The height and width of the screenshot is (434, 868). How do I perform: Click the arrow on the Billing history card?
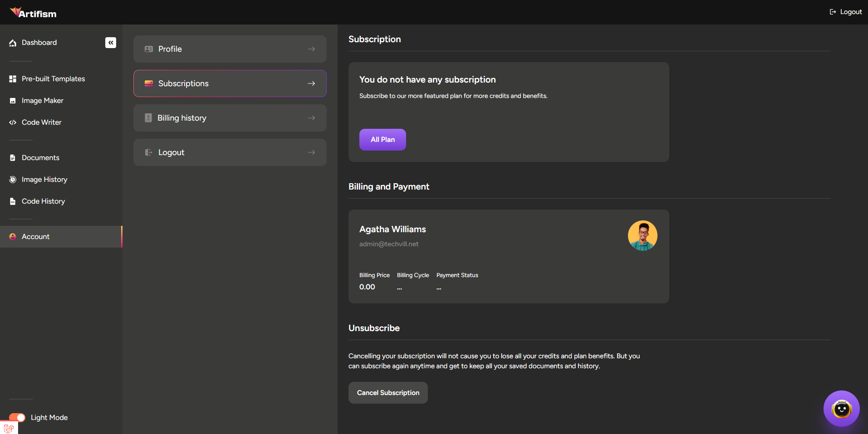click(x=311, y=118)
